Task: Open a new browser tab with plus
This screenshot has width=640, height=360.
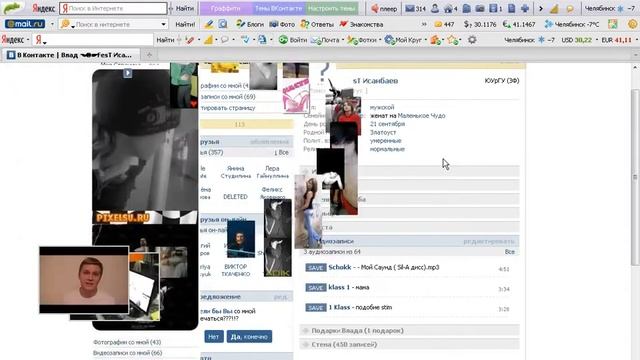Action: pyautogui.click(x=149, y=55)
